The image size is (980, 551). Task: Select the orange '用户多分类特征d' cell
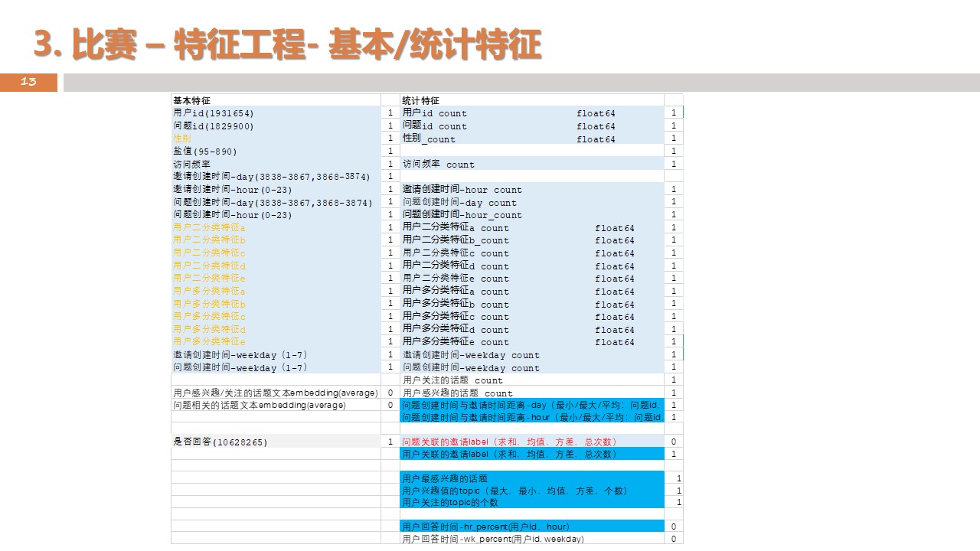[x=276, y=329]
